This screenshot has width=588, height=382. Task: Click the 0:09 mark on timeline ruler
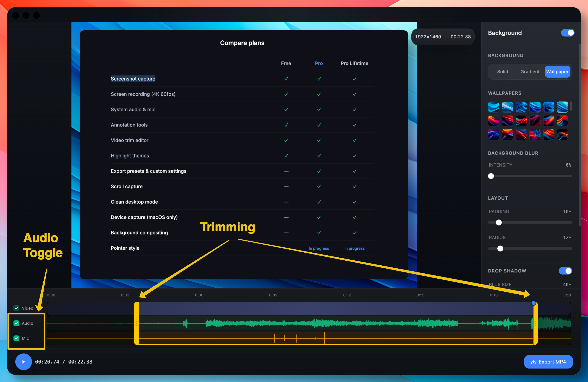(x=273, y=295)
